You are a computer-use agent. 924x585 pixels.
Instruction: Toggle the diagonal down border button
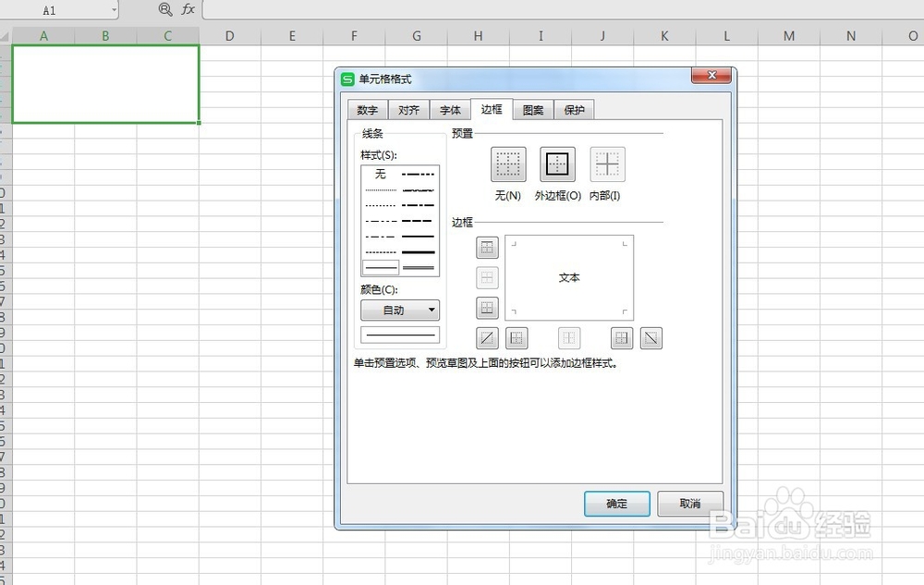[x=651, y=338]
